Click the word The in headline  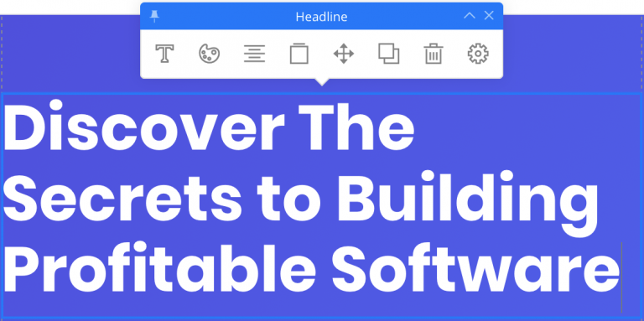pyautogui.click(x=356, y=127)
